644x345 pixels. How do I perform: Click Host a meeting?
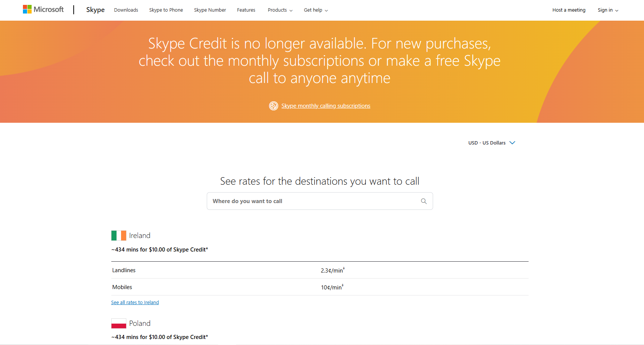(x=569, y=10)
